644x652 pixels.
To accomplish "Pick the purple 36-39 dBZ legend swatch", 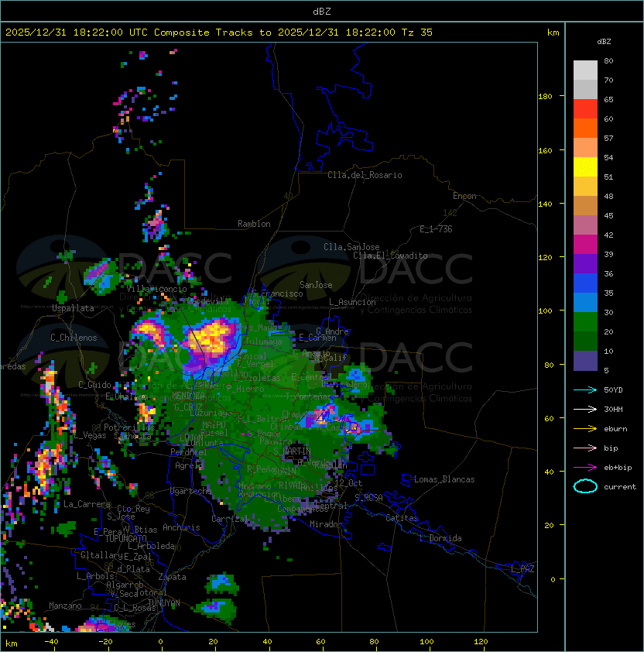I will point(585,263).
